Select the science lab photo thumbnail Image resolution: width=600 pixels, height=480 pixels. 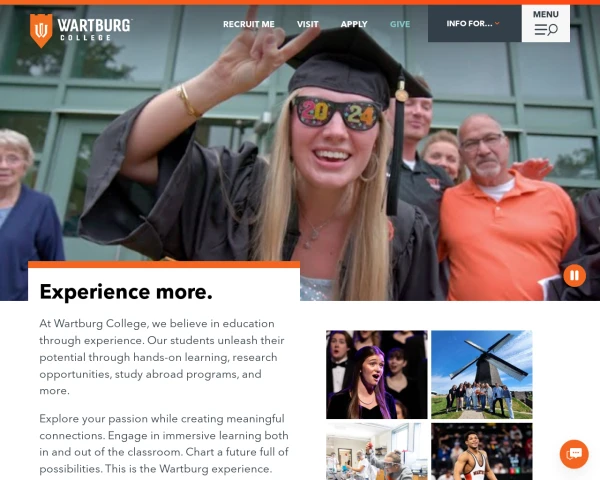(x=377, y=451)
